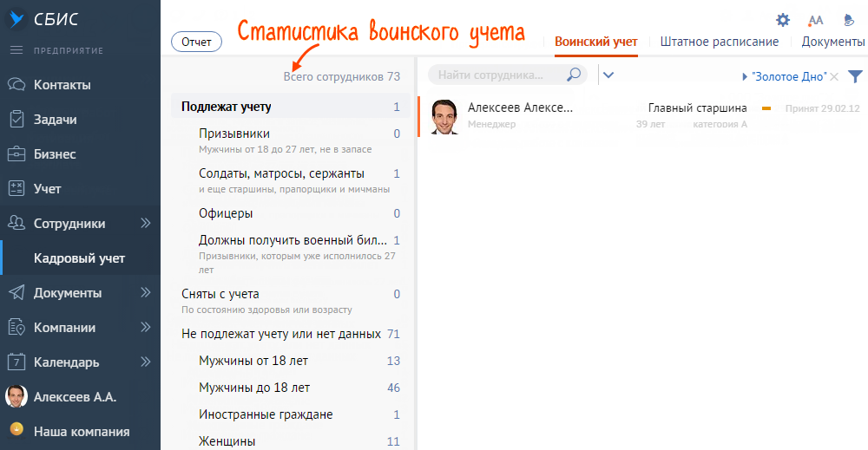Open Контакты chat icon in sidebar

[16, 85]
